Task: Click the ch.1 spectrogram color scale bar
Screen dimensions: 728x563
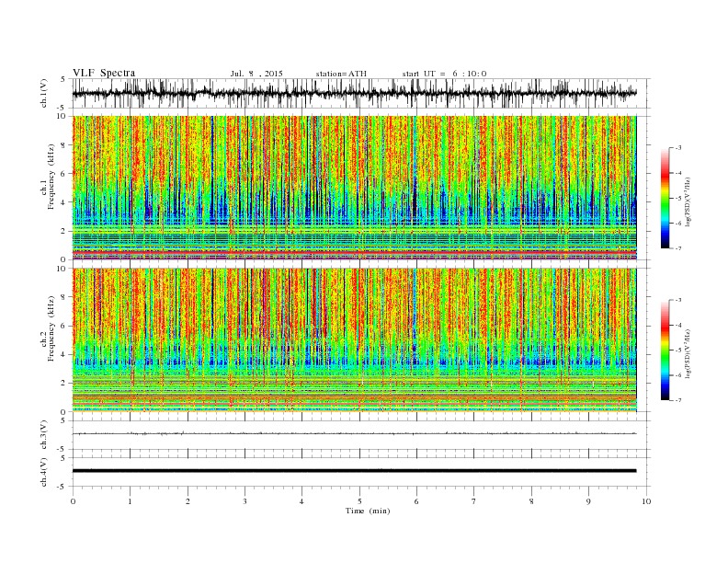Action: click(665, 198)
